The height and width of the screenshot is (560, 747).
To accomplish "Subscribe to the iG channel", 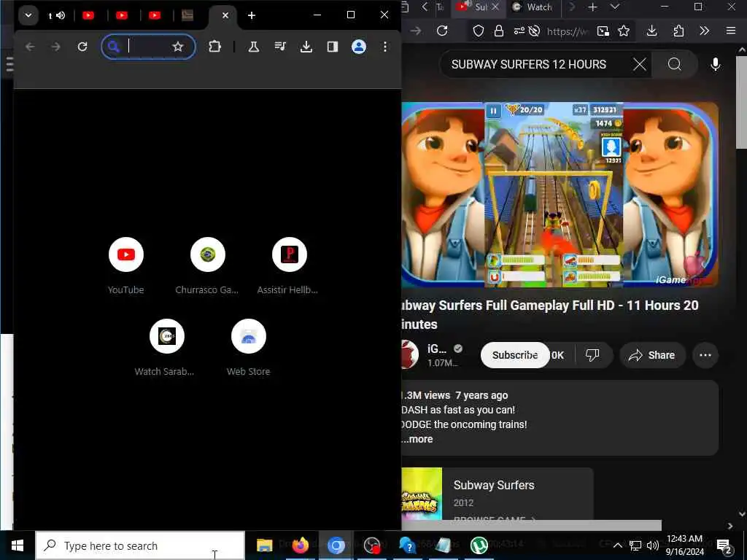I will 515,355.
